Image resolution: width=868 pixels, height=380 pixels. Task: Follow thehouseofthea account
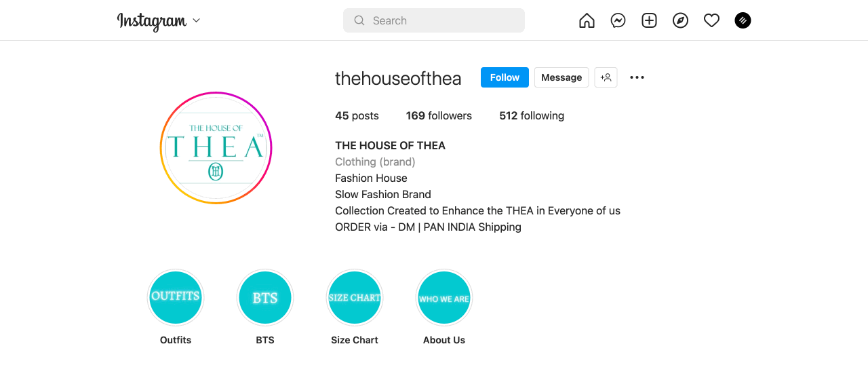pos(505,77)
